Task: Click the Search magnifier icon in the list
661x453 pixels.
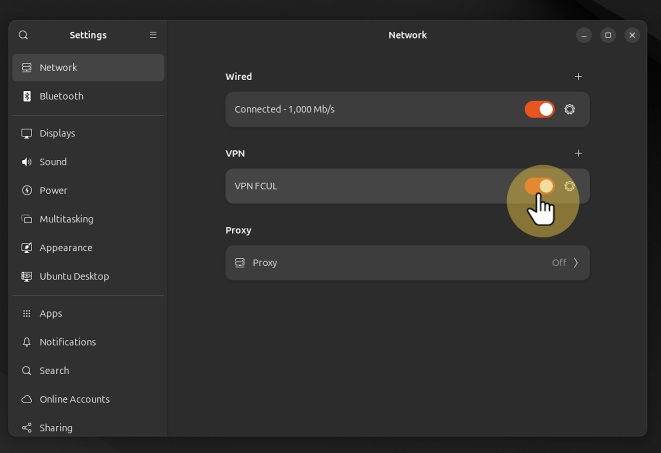Action: tap(27, 371)
